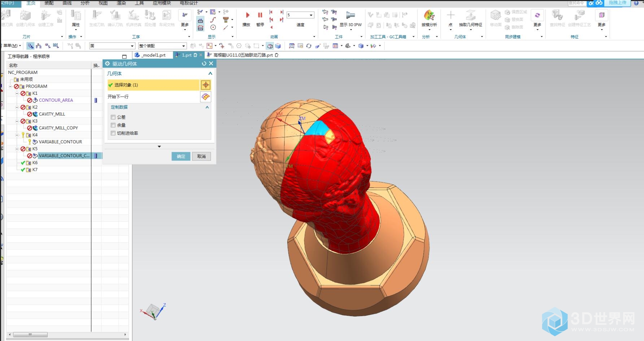The width and height of the screenshot is (644, 341).
Task: Enable the 切削进给率 checkbox
Action: point(113,133)
